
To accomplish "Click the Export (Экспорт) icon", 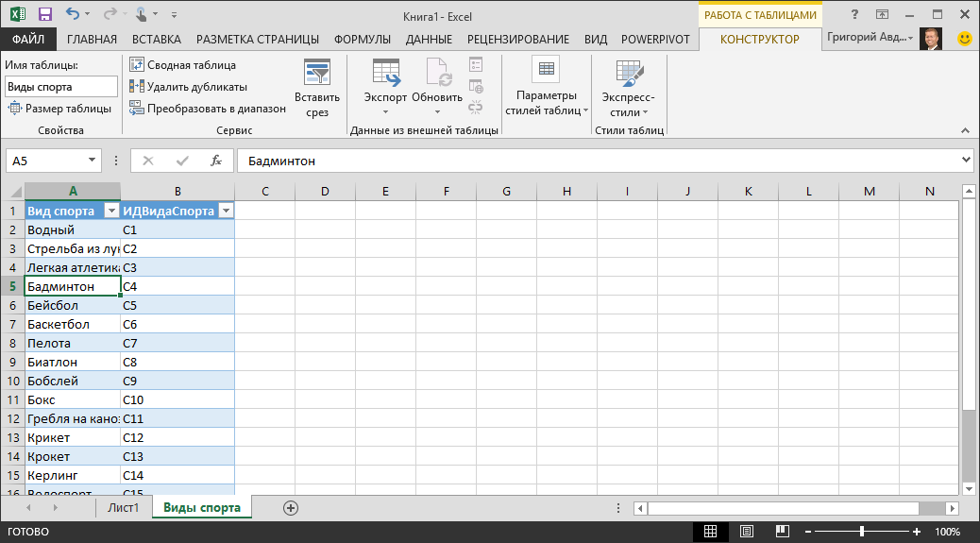I will 385,75.
